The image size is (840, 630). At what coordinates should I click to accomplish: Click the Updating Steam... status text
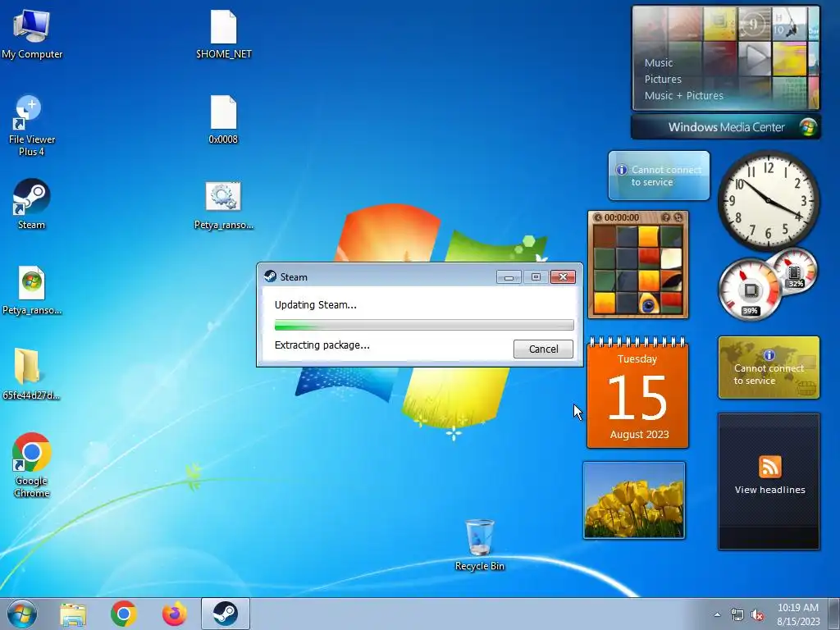tap(316, 305)
